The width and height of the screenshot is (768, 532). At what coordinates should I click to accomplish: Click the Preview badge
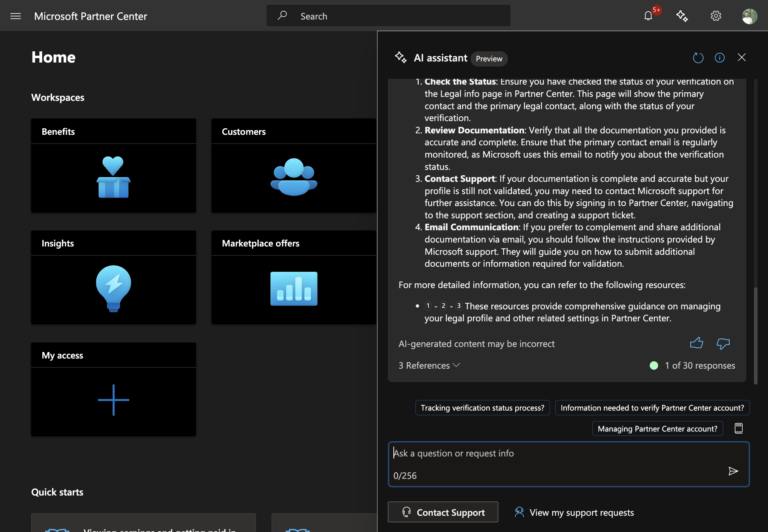489,59
